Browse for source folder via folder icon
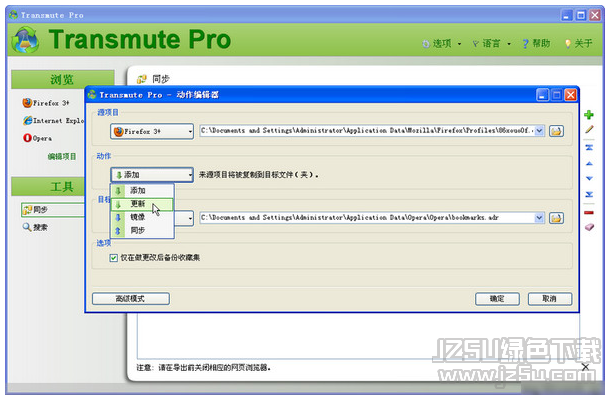Viewport: 614px width, 402px height. tap(556, 131)
